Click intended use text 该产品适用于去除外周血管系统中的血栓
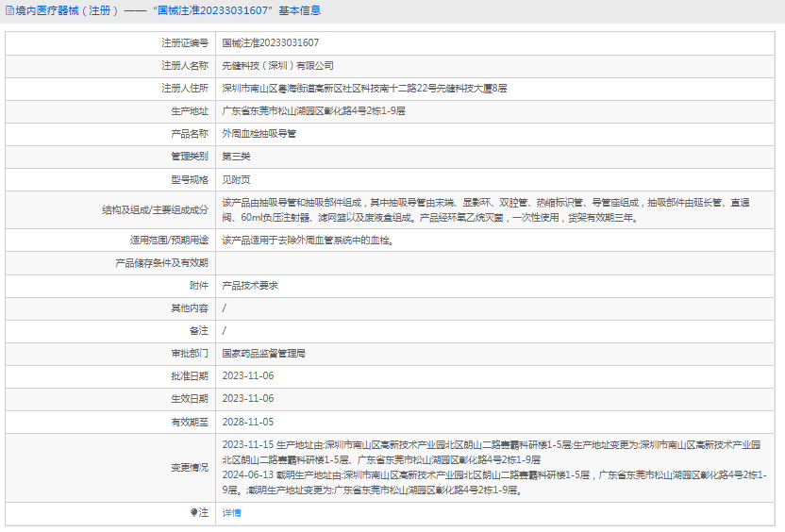Screen dimensions: 785x532 pyautogui.click(x=309, y=241)
